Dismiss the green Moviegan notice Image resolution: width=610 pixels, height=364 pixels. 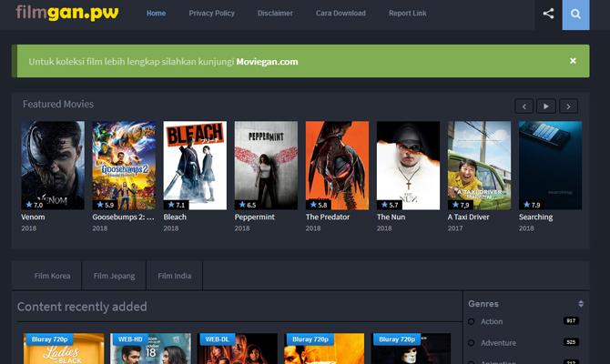[573, 61]
